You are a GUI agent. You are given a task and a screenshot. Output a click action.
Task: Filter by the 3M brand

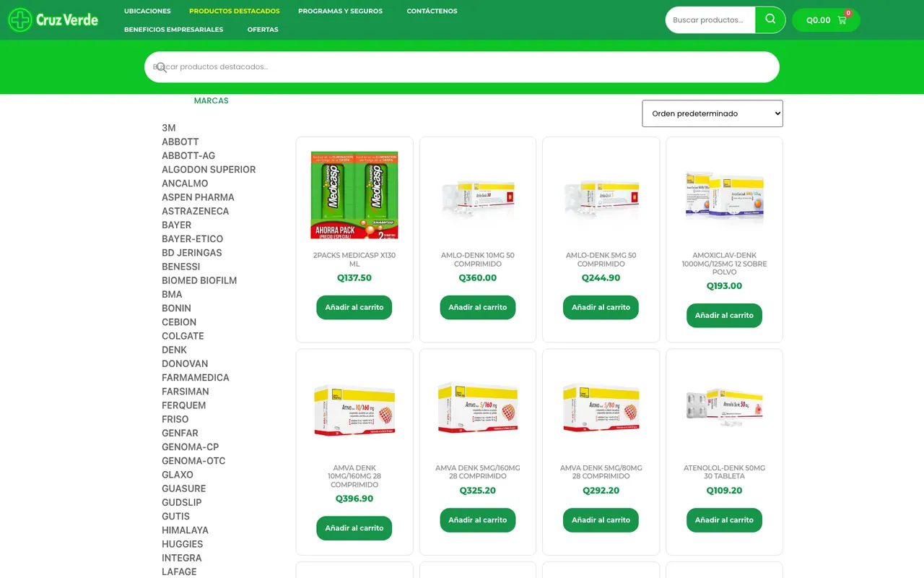pyautogui.click(x=169, y=128)
